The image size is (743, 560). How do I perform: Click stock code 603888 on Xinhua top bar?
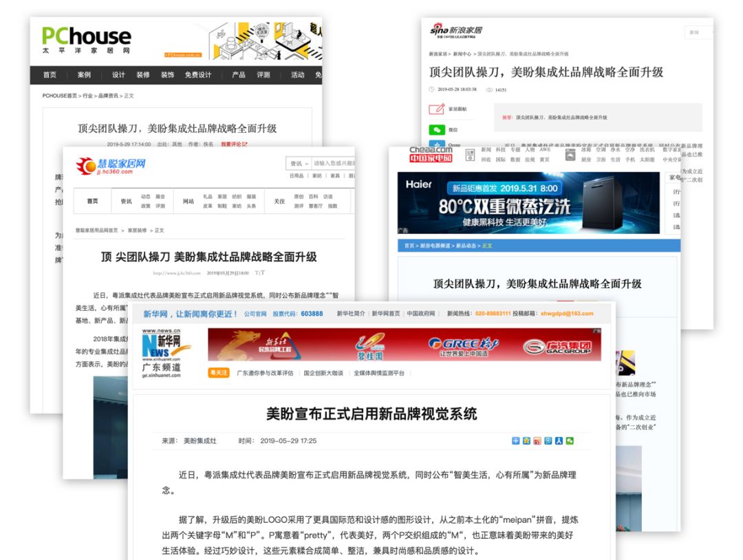click(312, 314)
